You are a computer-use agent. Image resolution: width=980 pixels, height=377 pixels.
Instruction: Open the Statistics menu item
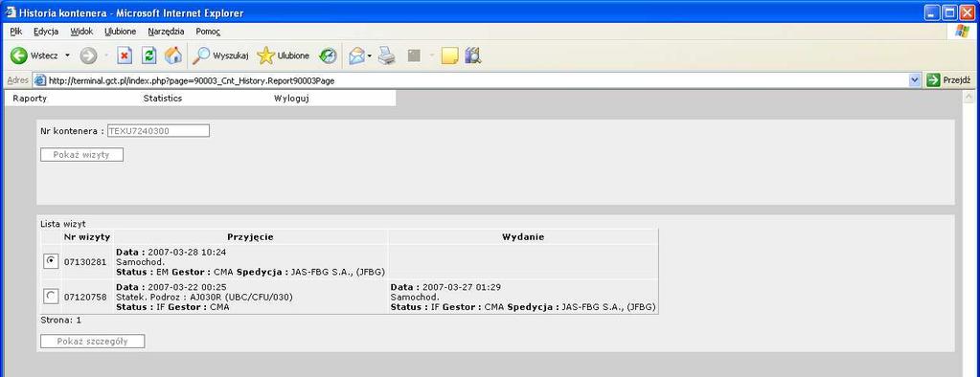tap(163, 98)
